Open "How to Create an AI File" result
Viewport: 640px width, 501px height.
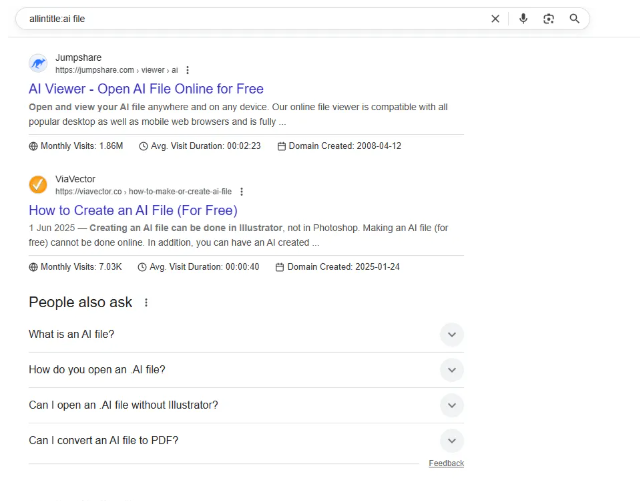coord(132,210)
